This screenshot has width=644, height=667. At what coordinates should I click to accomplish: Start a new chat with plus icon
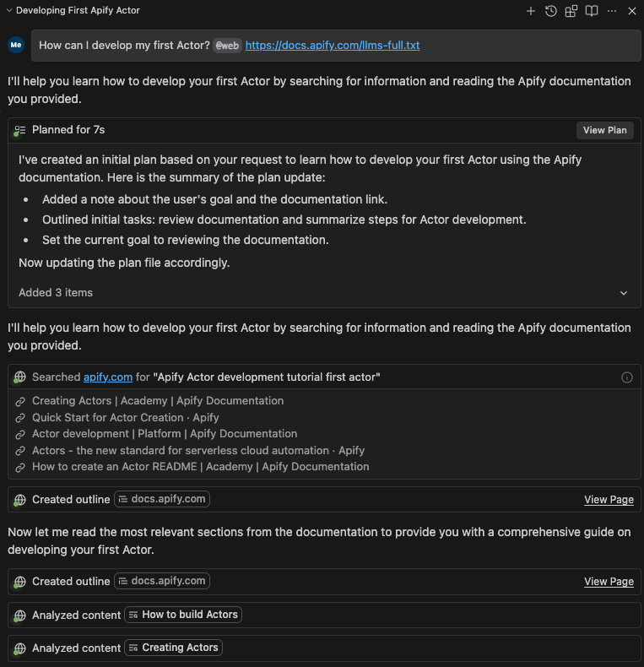click(x=531, y=11)
